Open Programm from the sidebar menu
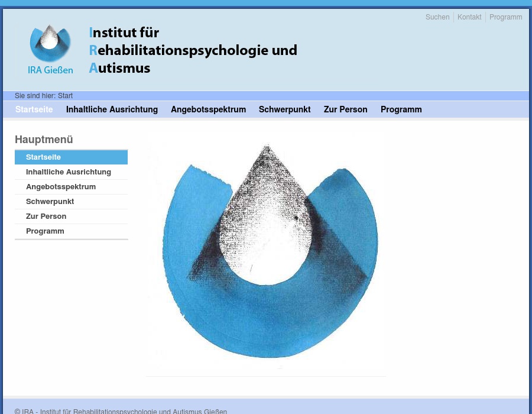The width and height of the screenshot is (532, 414). (x=45, y=231)
